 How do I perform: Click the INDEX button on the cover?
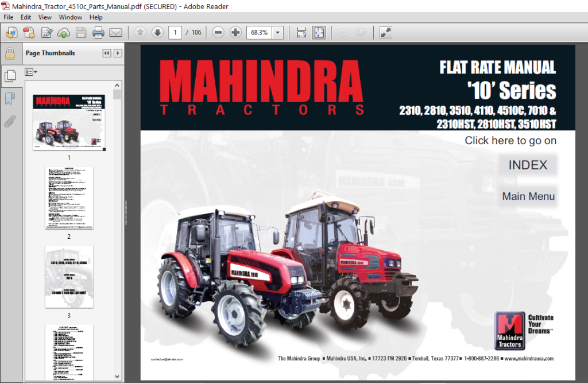tap(528, 165)
